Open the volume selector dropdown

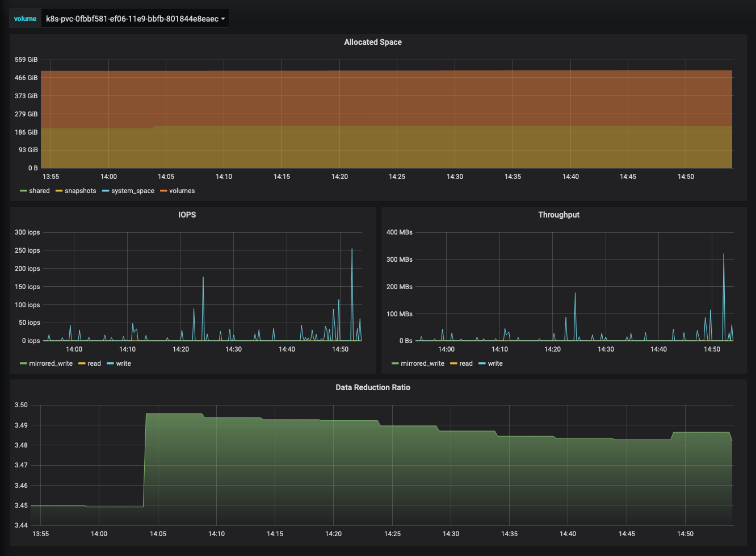(x=135, y=19)
